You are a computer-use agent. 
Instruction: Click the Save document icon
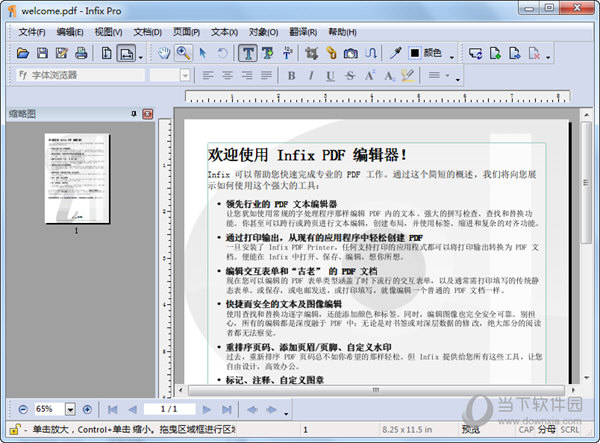43,52
